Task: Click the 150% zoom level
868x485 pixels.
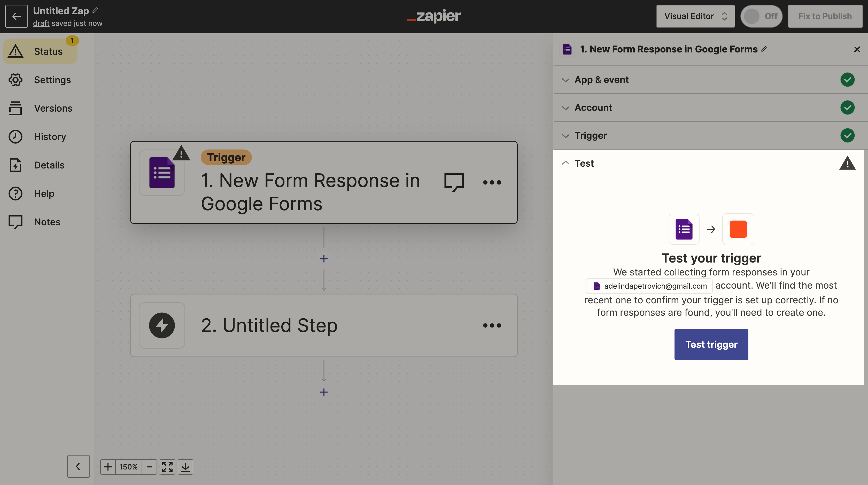Action: 128,467
